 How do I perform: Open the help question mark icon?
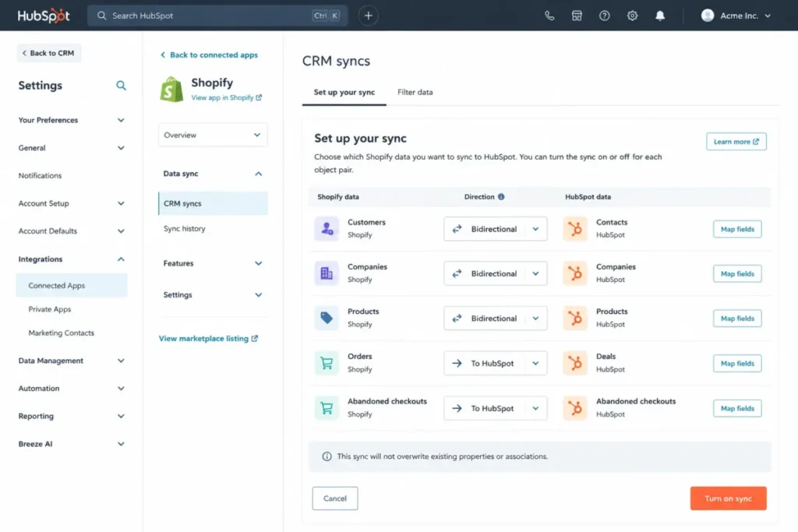[604, 16]
